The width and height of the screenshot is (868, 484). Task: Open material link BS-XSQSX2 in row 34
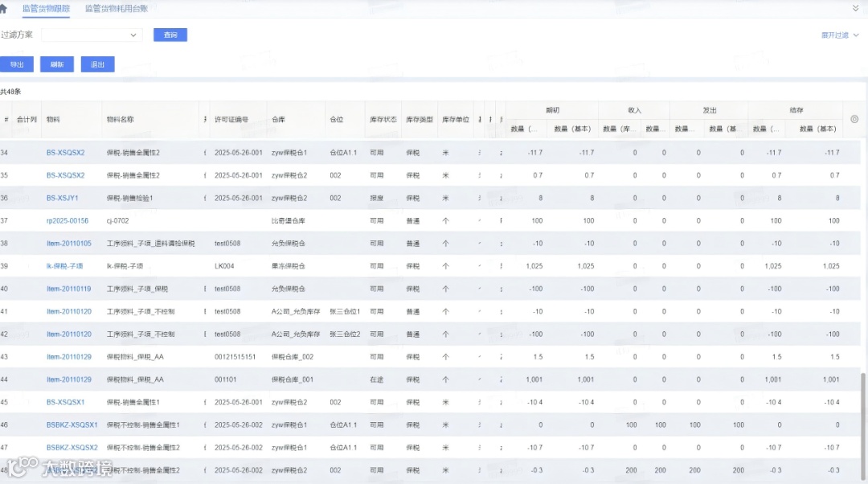[65, 152]
